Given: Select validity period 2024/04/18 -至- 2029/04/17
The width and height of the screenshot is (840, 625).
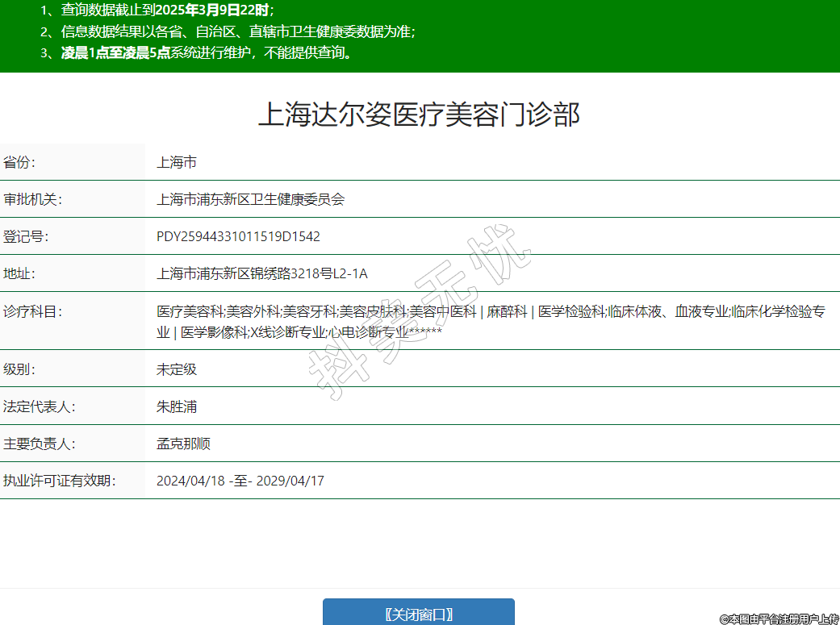Looking at the screenshot, I should coord(240,481).
